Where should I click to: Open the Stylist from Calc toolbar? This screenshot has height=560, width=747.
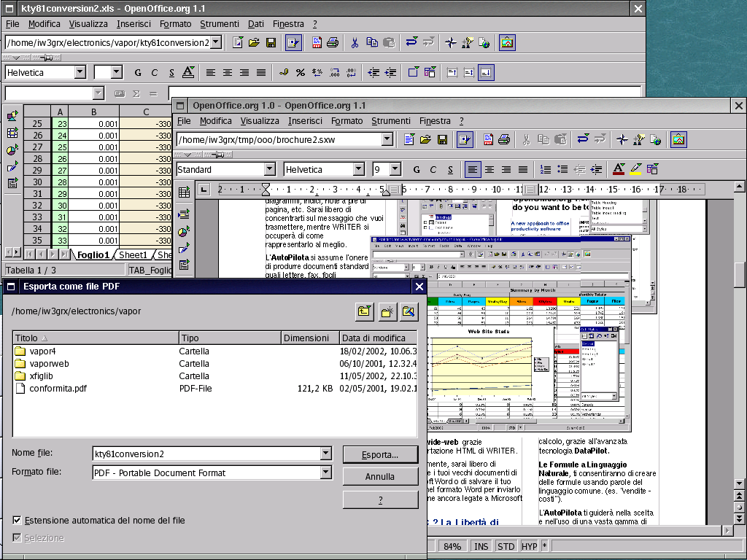tap(468, 43)
